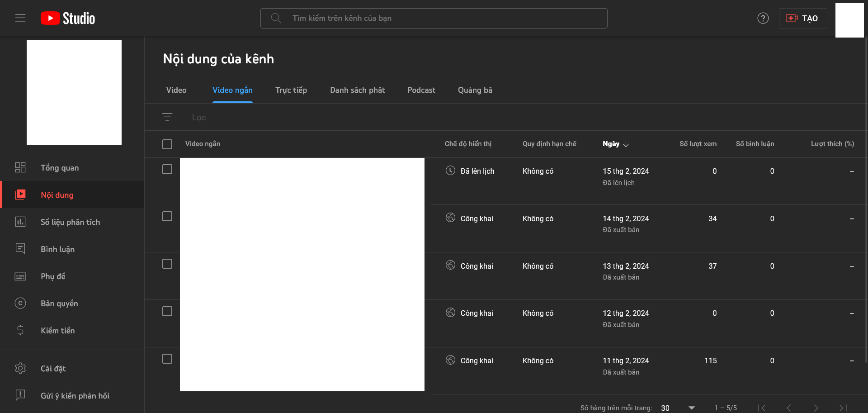Click the scheduled clock icon for 15 thg 2

450,171
